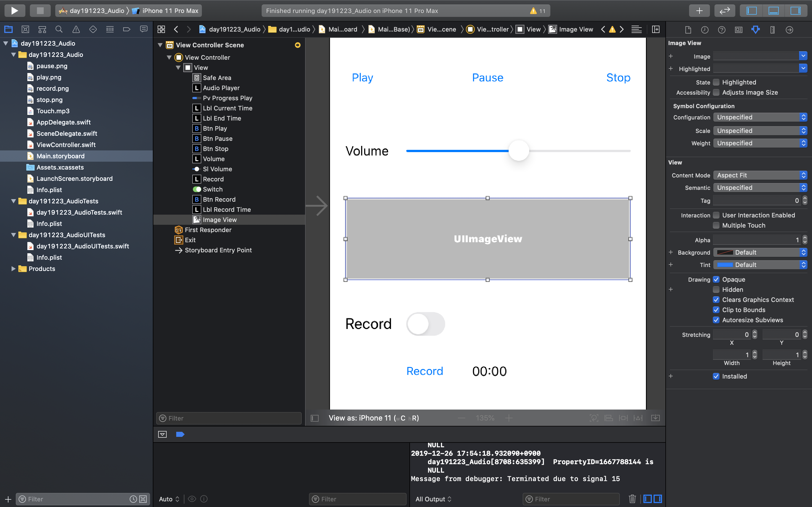Image resolution: width=812 pixels, height=507 pixels.
Task: Check the Hidden drawing checkbox
Action: tap(716, 290)
